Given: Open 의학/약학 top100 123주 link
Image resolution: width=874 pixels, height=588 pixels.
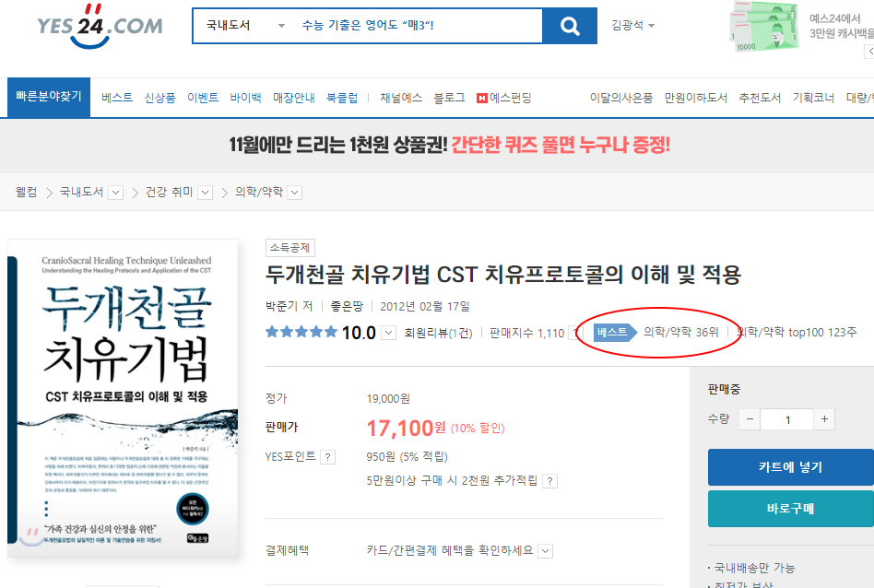Looking at the screenshot, I should point(797,333).
